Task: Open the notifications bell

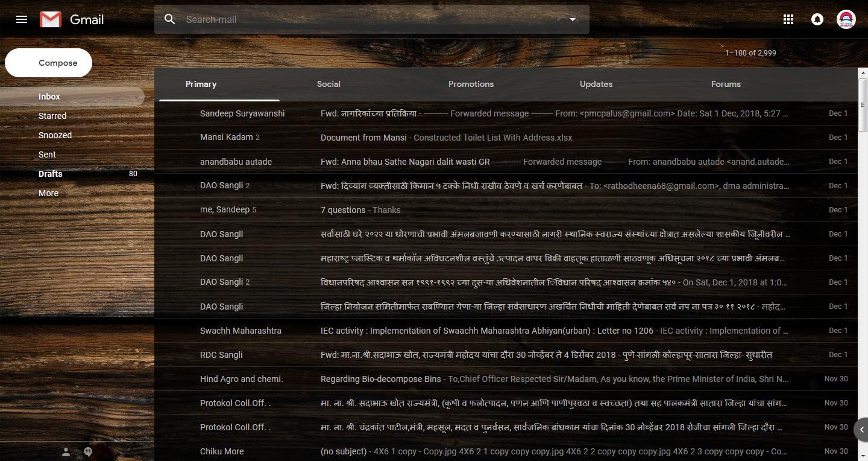Action: (x=817, y=19)
